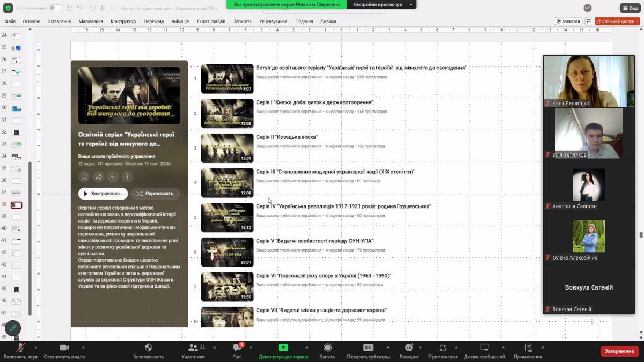The width and height of the screenshot is (644, 362).
Task: Toggle the Автозбереження autosave switch
Action: coord(56,8)
